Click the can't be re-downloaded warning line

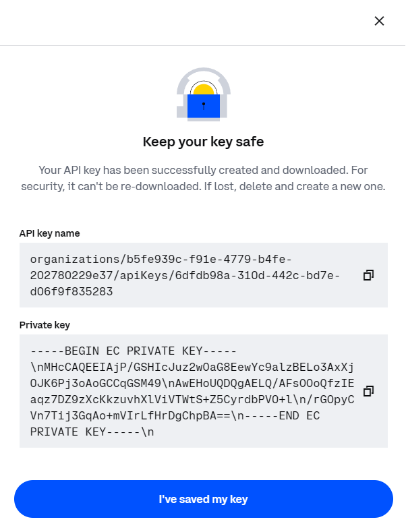coord(203,186)
